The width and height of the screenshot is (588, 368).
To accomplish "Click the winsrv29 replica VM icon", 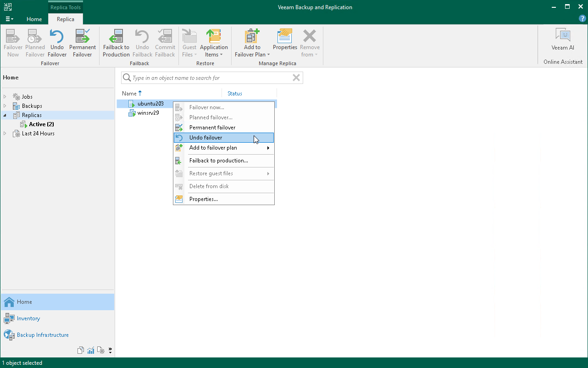I will 132,113.
